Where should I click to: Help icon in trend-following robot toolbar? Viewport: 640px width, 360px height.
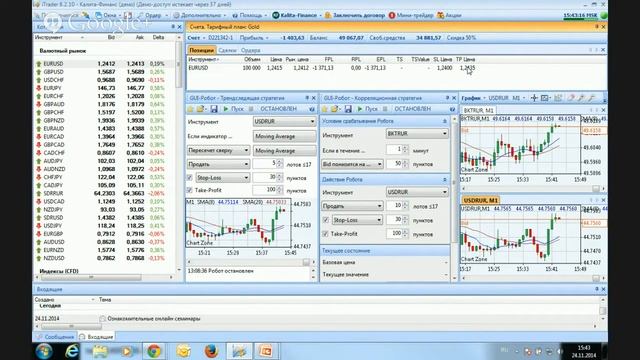point(312,109)
